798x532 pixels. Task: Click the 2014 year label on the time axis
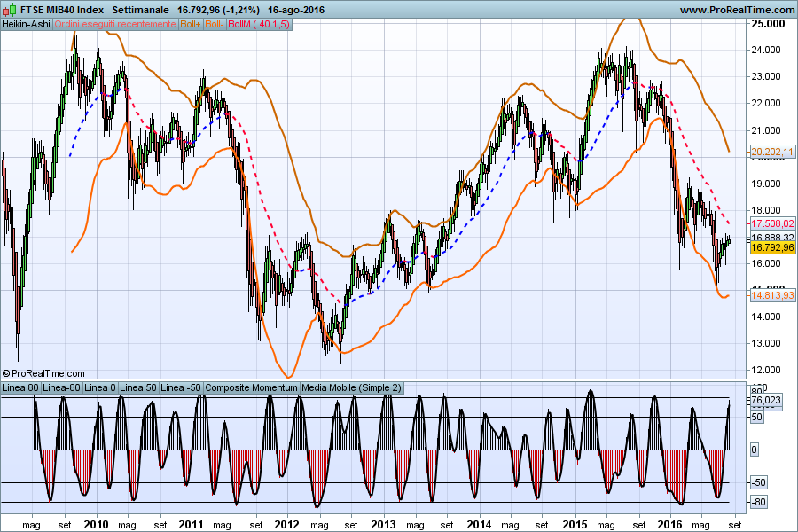[479, 524]
